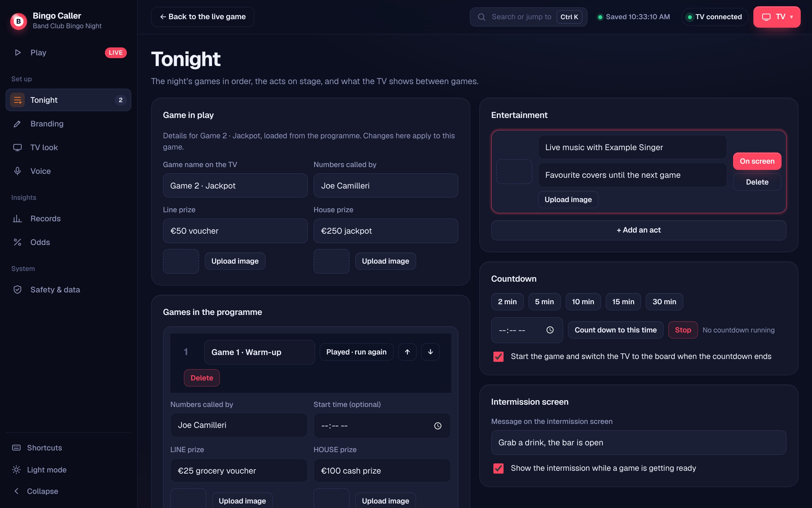Delete the Live music entertainment act
The height and width of the screenshot is (508, 812).
[x=757, y=182]
